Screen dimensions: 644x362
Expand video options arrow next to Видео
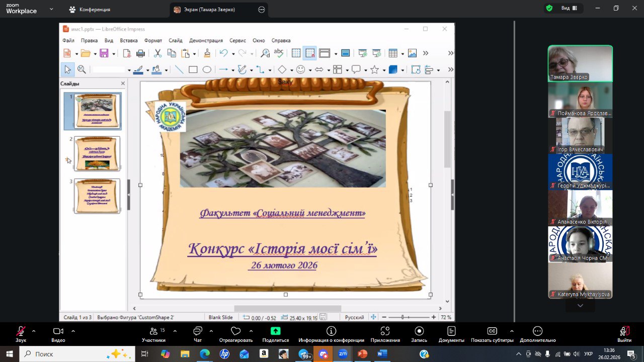click(73, 331)
